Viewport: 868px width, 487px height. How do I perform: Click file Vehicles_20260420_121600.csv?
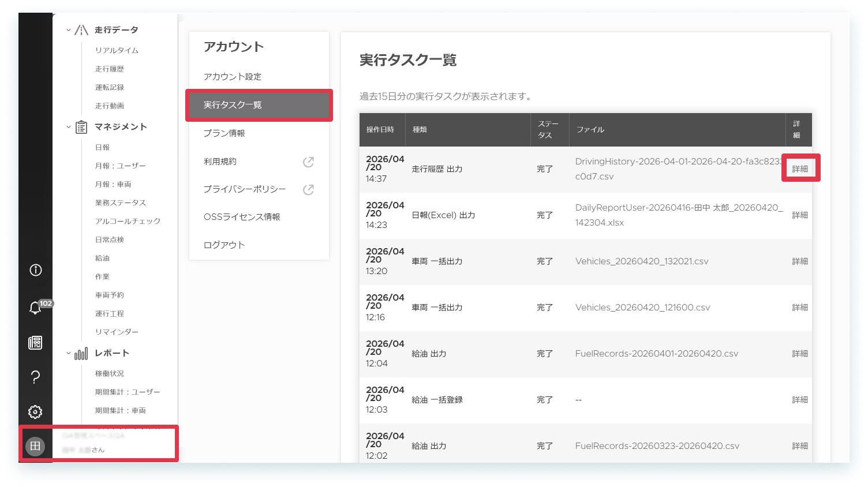[x=642, y=308]
